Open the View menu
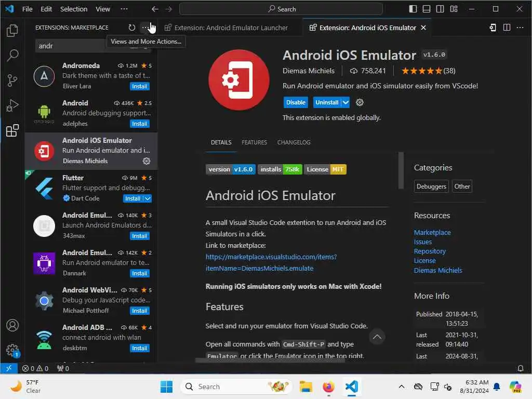 (102, 9)
